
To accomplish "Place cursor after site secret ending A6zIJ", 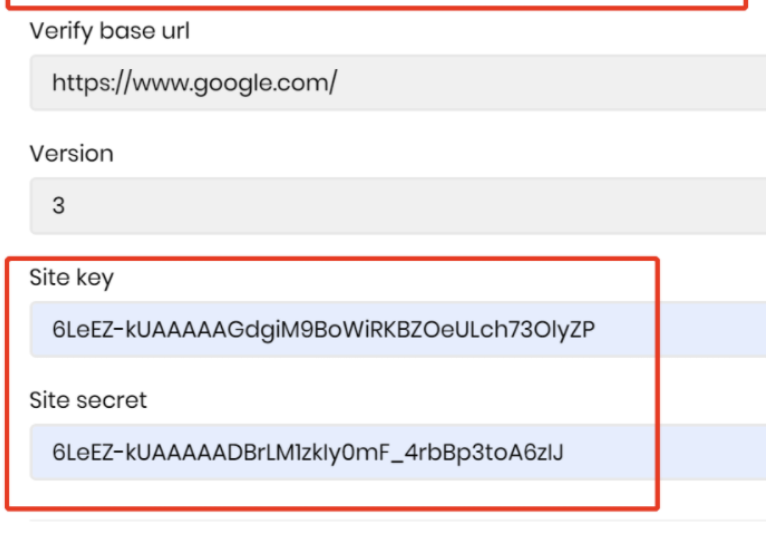I will [566, 452].
